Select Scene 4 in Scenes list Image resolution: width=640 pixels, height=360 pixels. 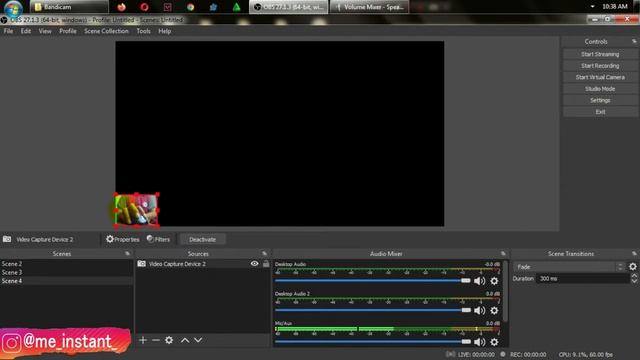(67, 281)
